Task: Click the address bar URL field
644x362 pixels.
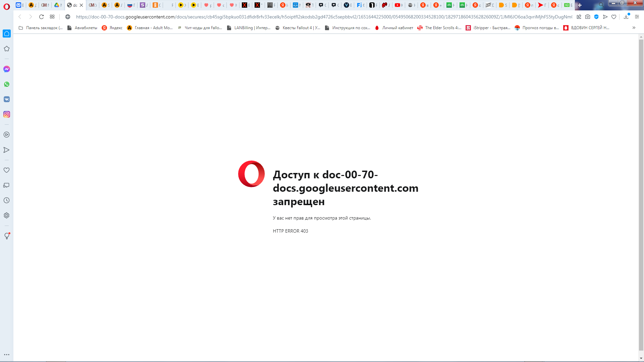Action: 322,17
